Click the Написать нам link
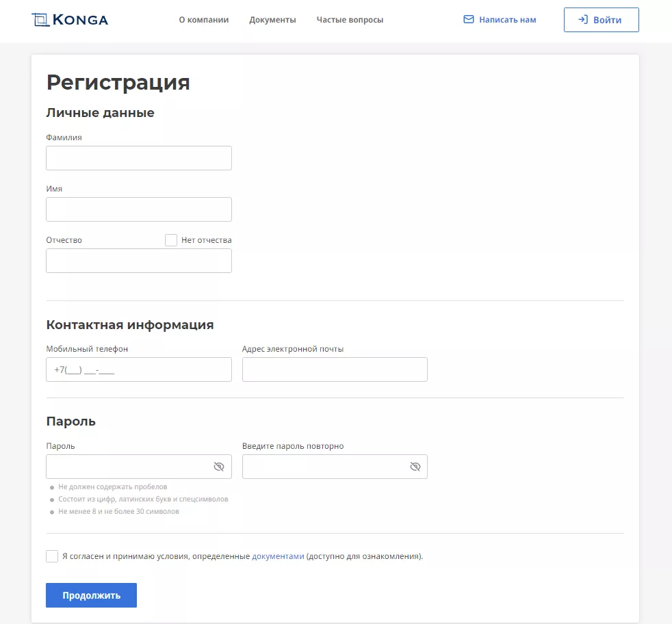This screenshot has width=672, height=624. coord(507,20)
